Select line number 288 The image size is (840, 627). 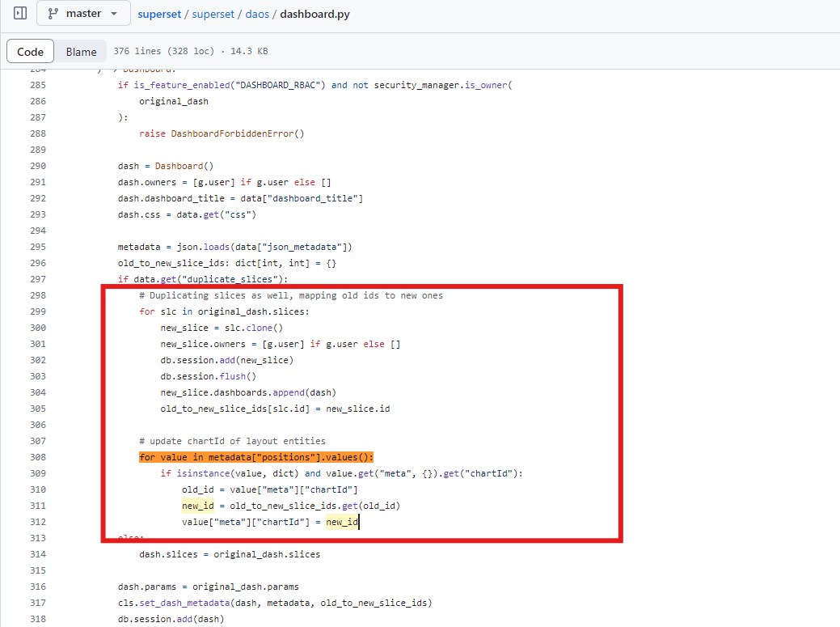click(38, 133)
